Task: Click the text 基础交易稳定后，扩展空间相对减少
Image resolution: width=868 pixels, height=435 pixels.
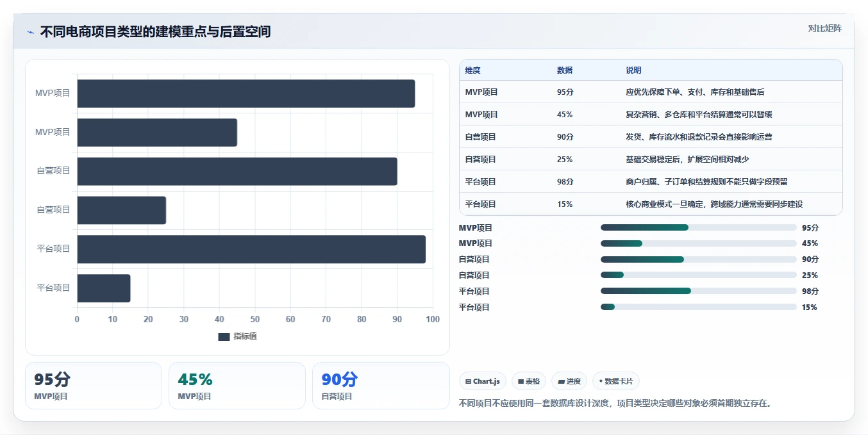Action: (687, 160)
